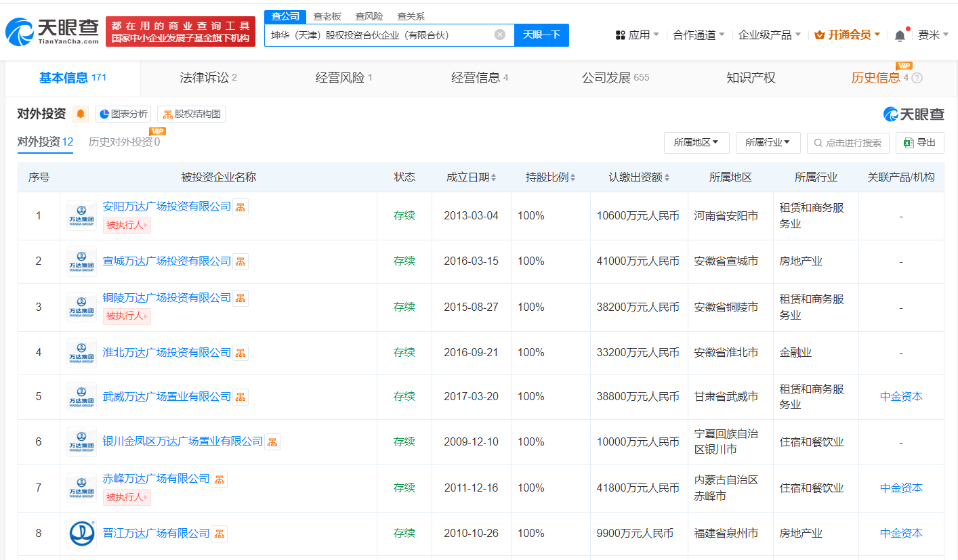Open company link 赤峰万达广场有限公司
Image resolution: width=958 pixels, height=560 pixels.
coord(157,479)
